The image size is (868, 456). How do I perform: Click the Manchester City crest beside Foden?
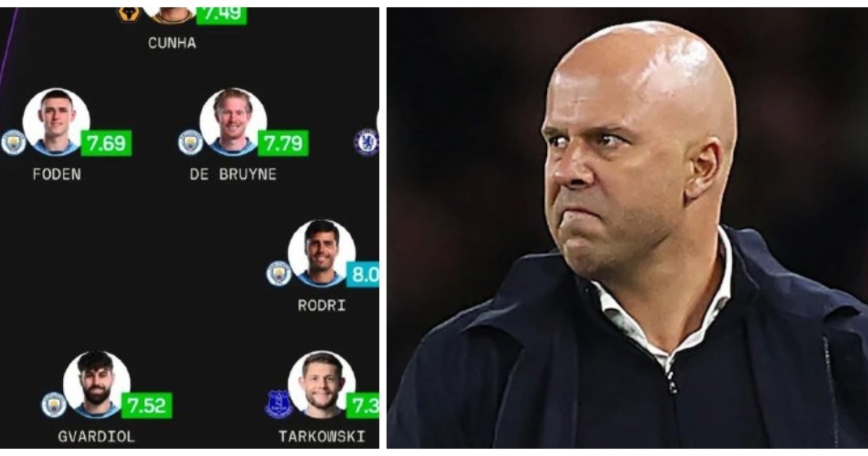(13, 142)
